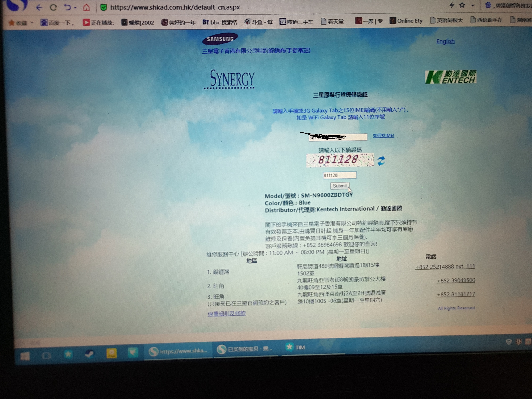Open the address bar dropdown arrow

pos(473,5)
